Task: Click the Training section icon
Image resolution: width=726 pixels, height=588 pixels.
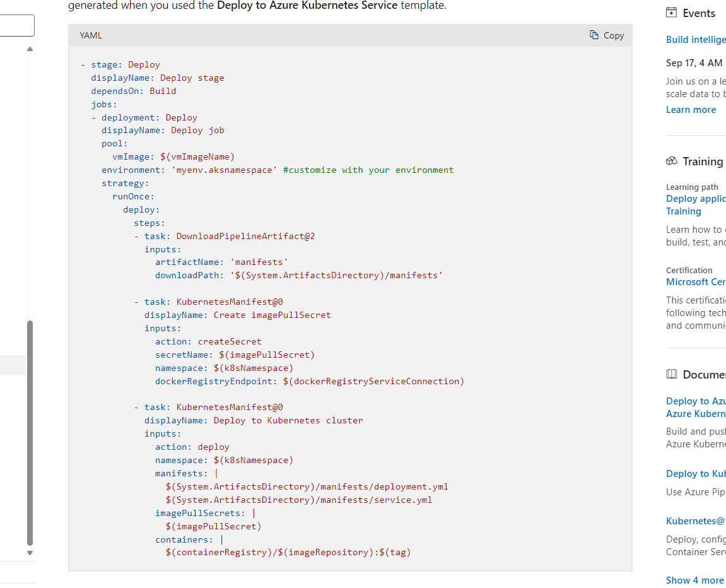Action: coord(671,161)
